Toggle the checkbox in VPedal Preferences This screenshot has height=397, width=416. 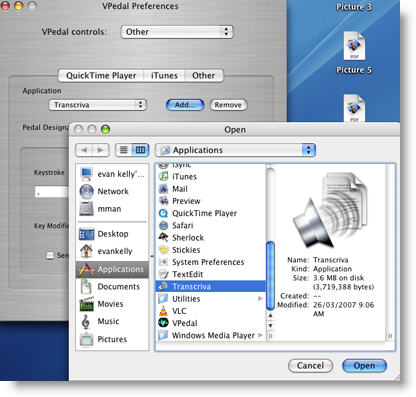click(50, 256)
